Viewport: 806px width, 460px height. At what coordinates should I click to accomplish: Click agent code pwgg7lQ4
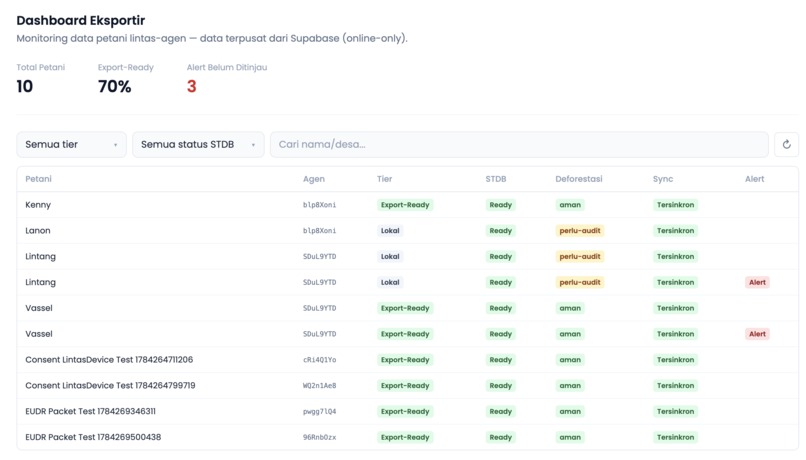pos(319,411)
